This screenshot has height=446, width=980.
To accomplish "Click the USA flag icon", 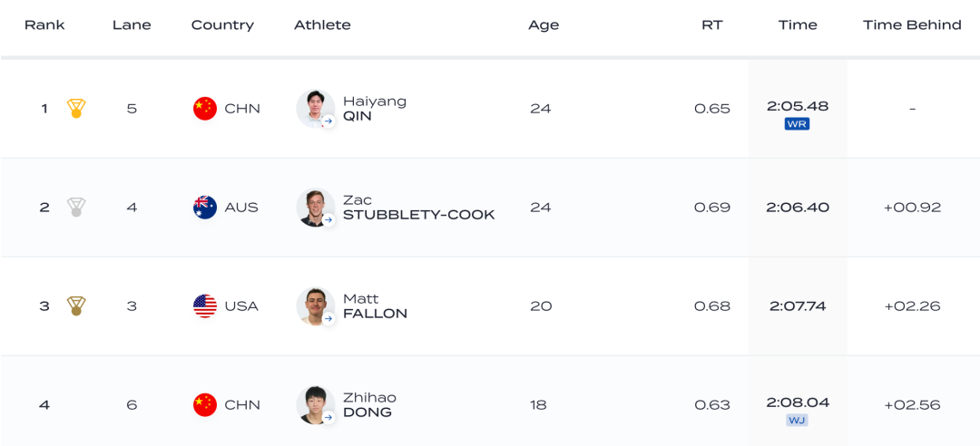I will click(x=205, y=306).
